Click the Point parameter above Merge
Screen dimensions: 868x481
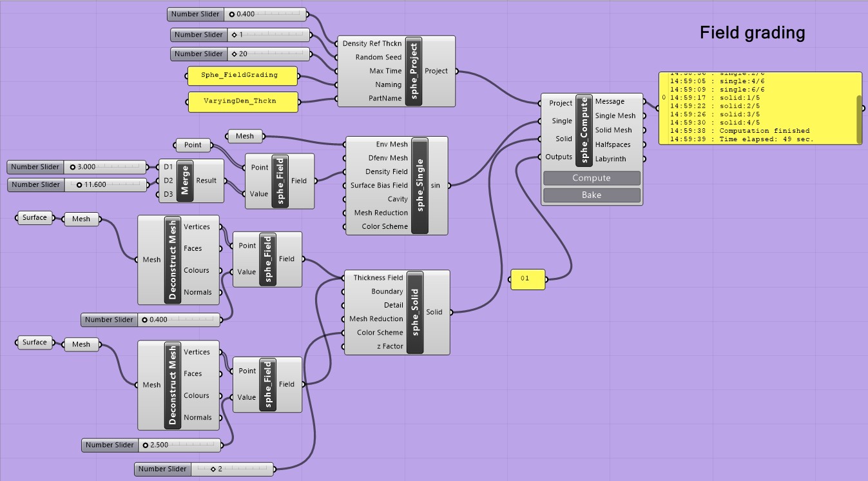pyautogui.click(x=193, y=145)
